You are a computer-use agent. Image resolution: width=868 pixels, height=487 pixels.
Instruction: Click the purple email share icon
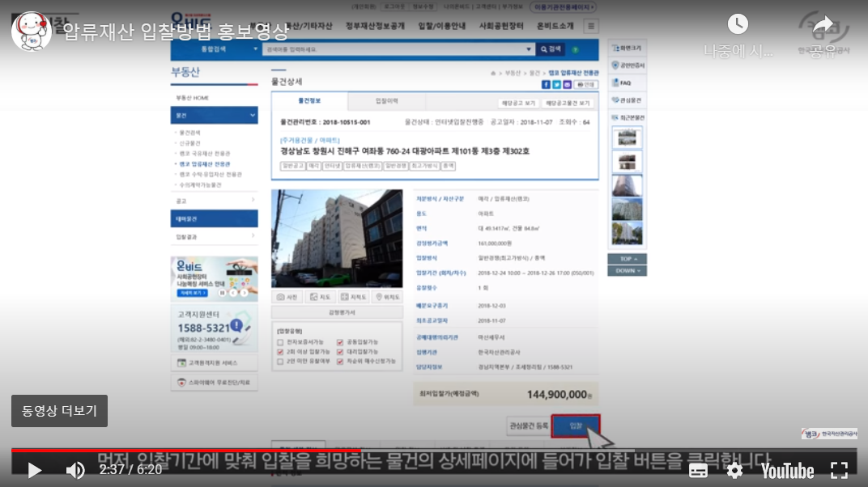click(567, 85)
